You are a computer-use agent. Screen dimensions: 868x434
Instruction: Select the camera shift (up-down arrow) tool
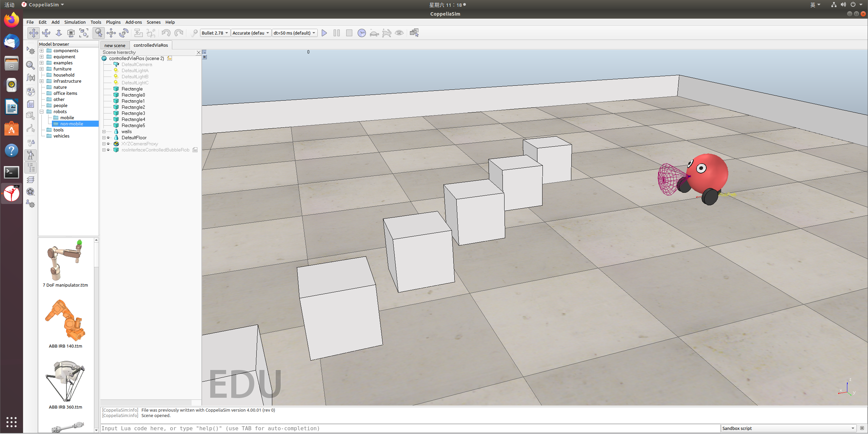coord(59,33)
